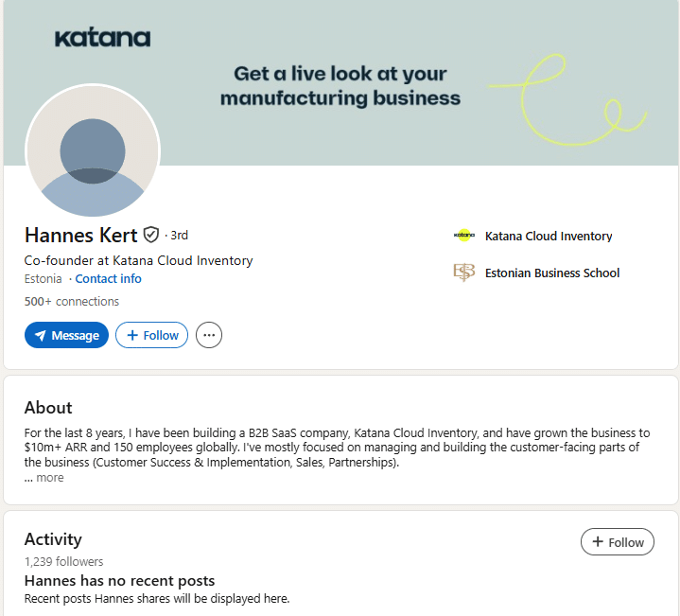Click the Hannes Kert profile name
The width and height of the screenshot is (680, 616).
click(81, 236)
